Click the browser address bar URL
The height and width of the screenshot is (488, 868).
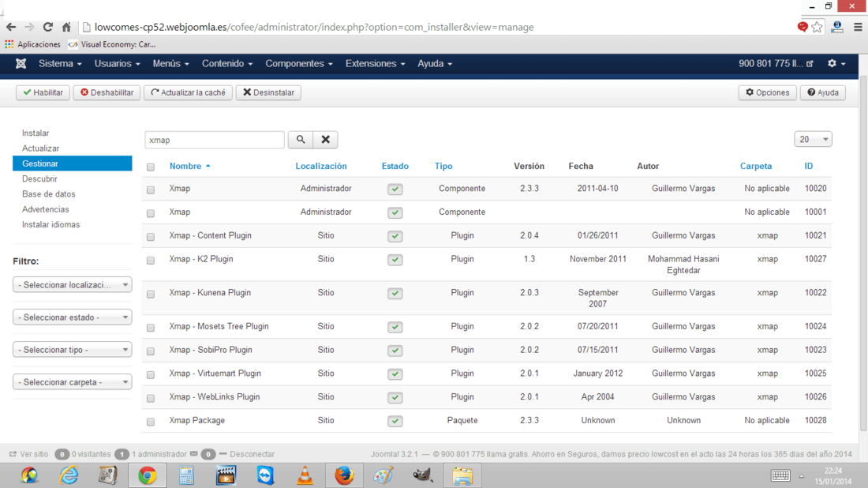(x=314, y=27)
